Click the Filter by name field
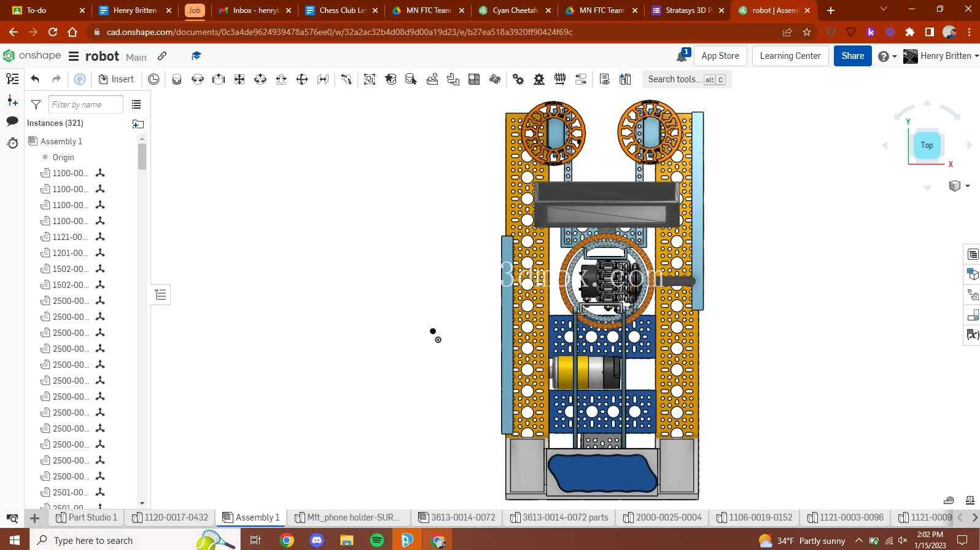980x550 pixels. 85,104
